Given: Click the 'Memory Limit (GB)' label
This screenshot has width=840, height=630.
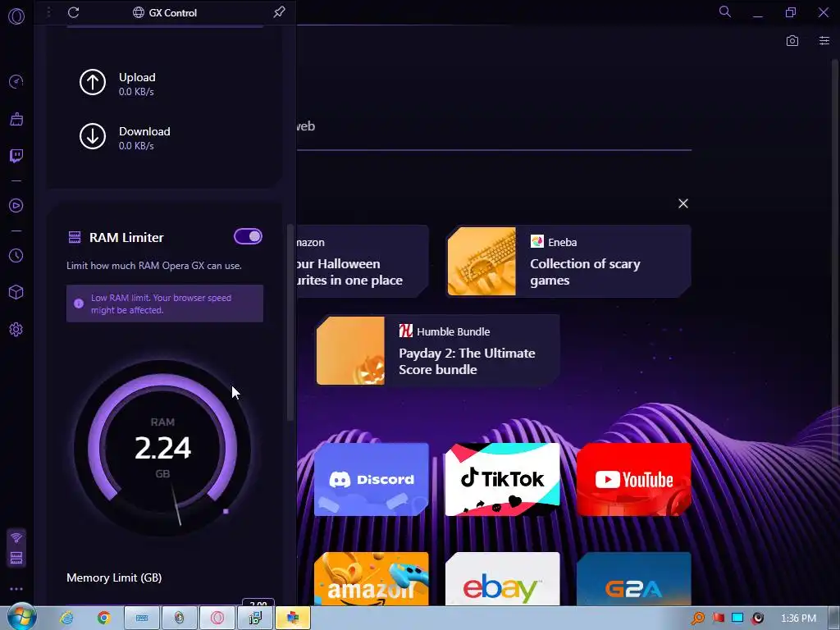Looking at the screenshot, I should [114, 577].
